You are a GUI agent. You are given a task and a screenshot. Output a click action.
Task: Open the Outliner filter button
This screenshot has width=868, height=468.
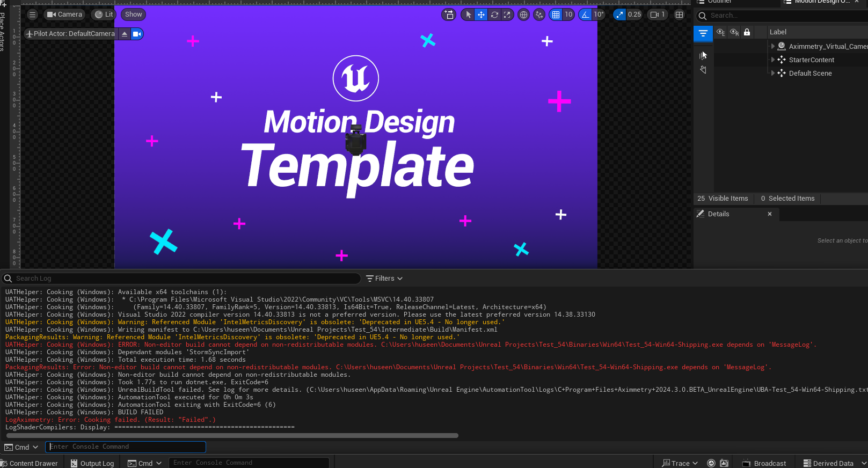703,33
